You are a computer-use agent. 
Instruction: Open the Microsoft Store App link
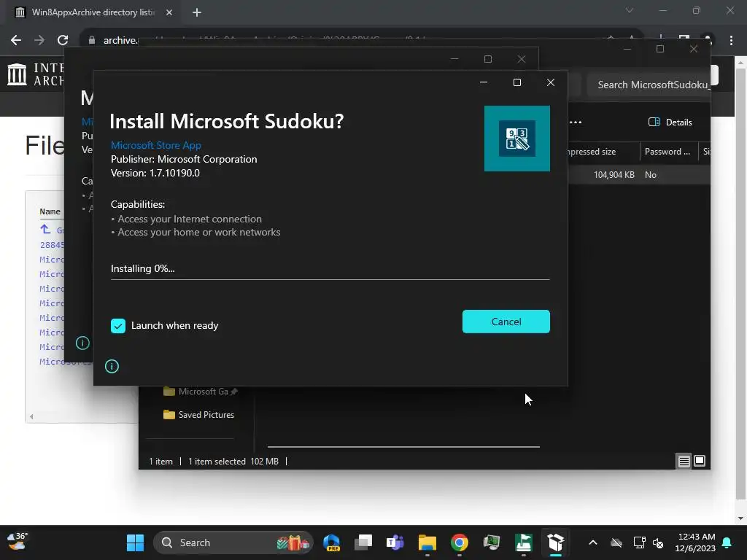click(x=156, y=145)
